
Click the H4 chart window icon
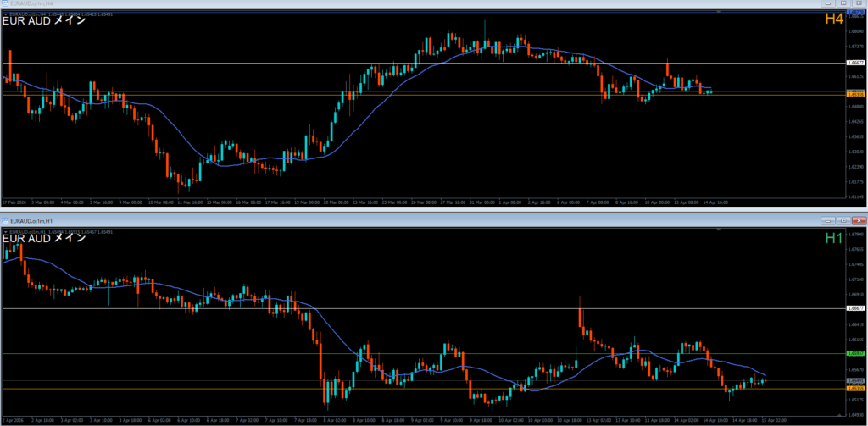tap(5, 4)
